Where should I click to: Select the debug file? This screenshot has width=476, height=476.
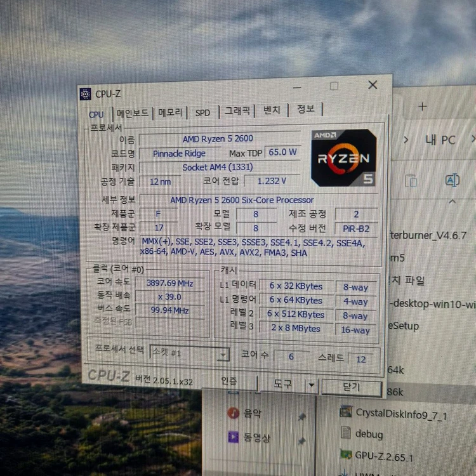tap(369, 434)
